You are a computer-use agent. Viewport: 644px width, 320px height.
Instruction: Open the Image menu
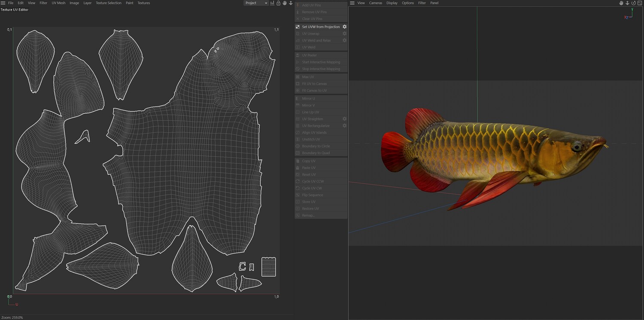point(74,3)
